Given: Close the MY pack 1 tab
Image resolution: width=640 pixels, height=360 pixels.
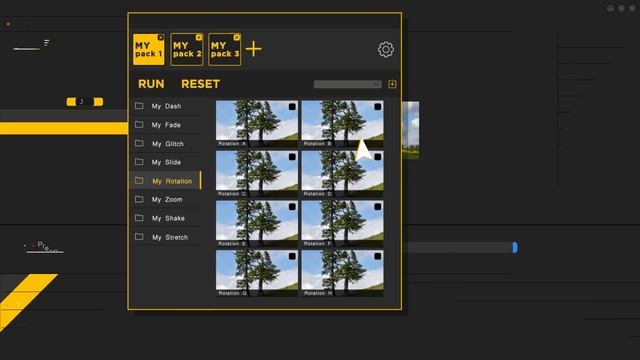Looking at the screenshot, I should pyautogui.click(x=160, y=37).
